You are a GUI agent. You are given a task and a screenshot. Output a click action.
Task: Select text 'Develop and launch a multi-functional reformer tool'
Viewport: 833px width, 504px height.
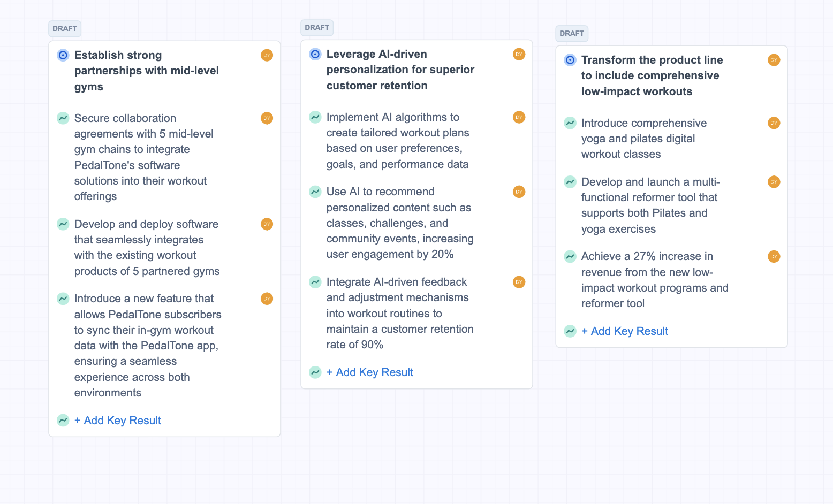(x=650, y=189)
